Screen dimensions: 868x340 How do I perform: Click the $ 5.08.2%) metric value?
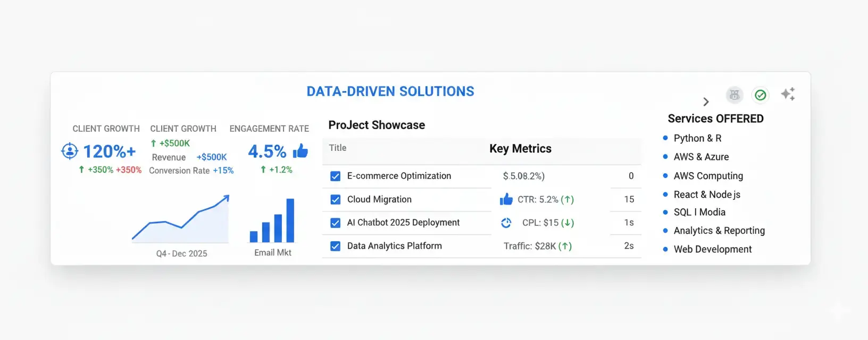(524, 176)
